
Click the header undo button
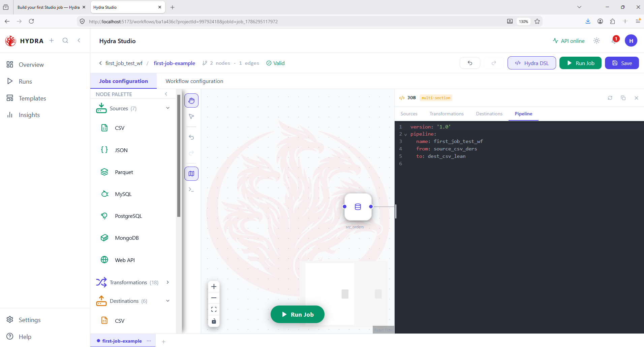(x=470, y=63)
